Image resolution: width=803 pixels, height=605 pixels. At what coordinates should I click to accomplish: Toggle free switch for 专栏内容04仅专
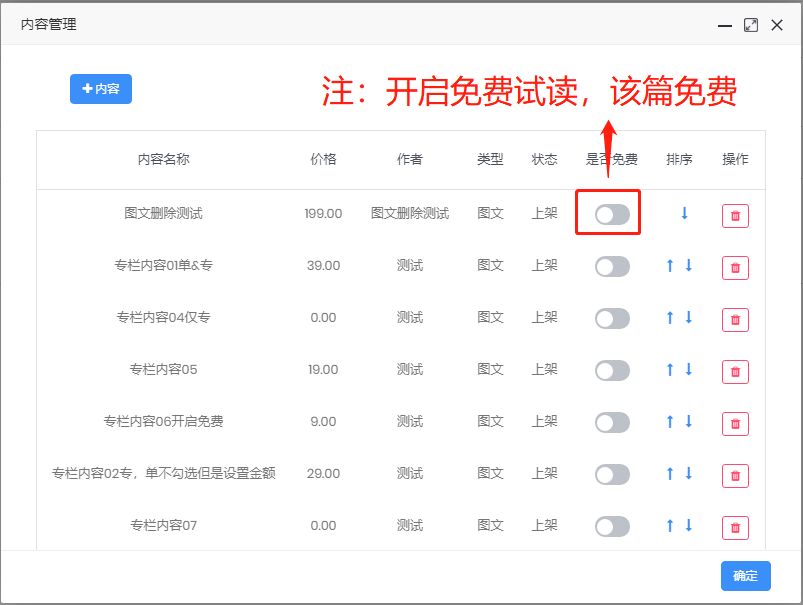[x=612, y=318]
